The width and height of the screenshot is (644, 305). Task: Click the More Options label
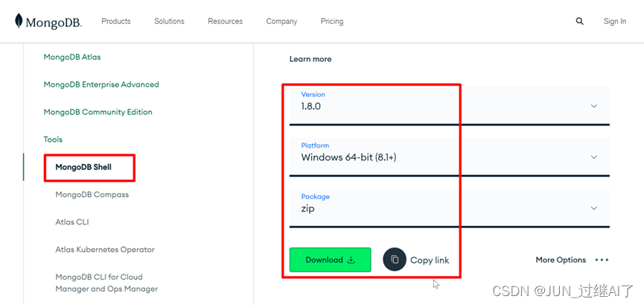click(561, 260)
